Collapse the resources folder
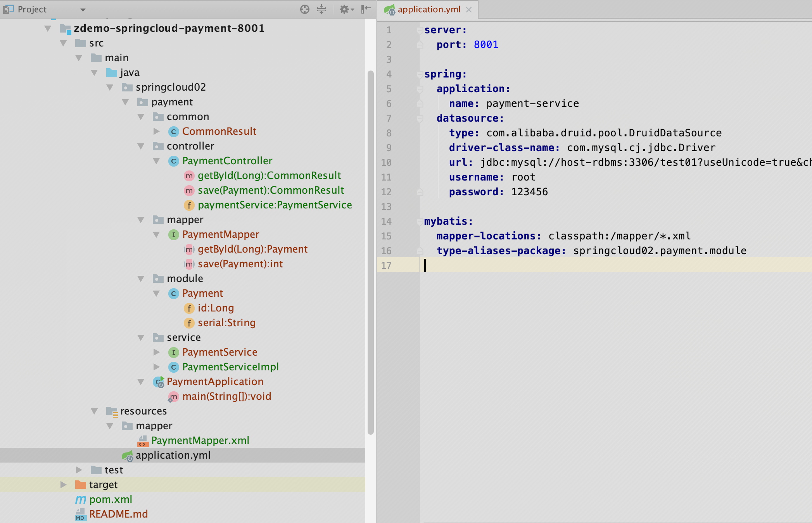 point(94,411)
